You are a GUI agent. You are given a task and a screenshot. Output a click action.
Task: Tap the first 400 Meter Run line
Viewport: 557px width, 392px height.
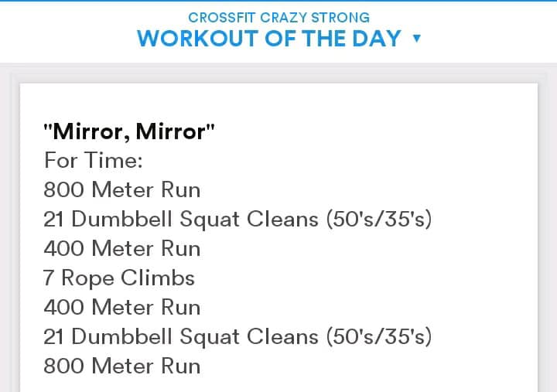[x=122, y=249]
